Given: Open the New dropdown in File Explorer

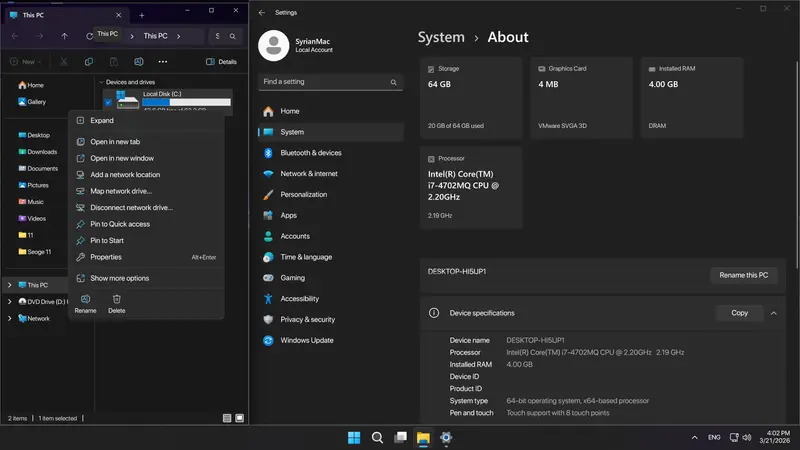Looking at the screenshot, I should click(26, 62).
